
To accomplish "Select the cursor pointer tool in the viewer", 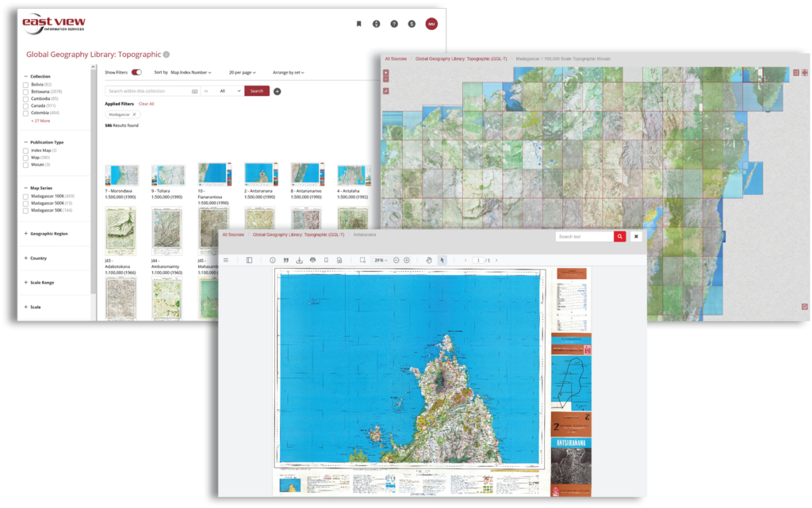I will pos(442,260).
